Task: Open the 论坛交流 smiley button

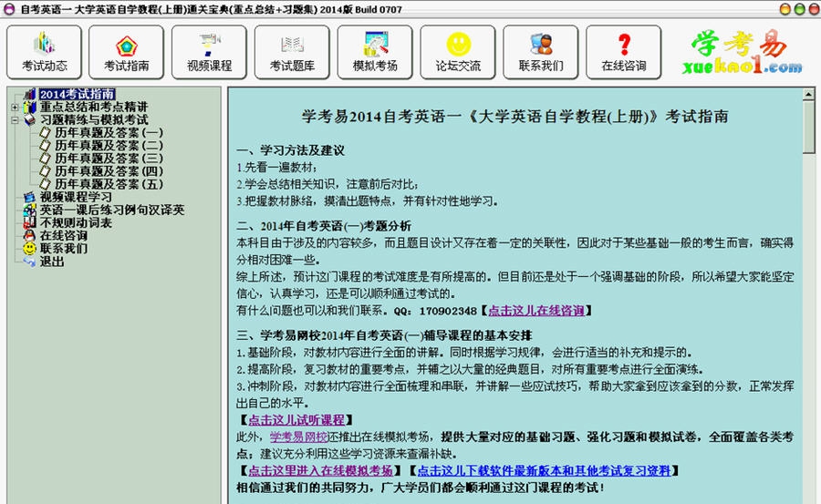Action: 458,52
